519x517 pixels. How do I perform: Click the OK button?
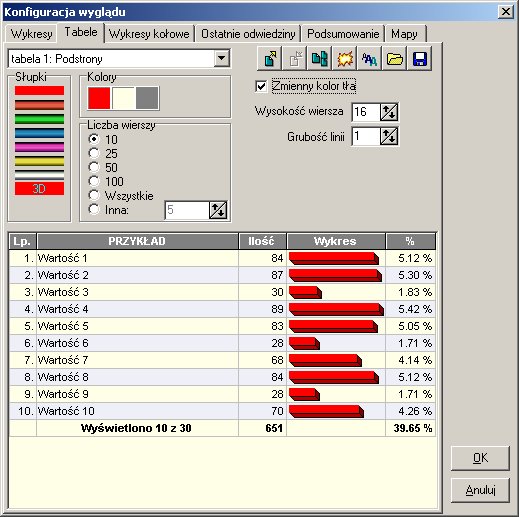480,458
